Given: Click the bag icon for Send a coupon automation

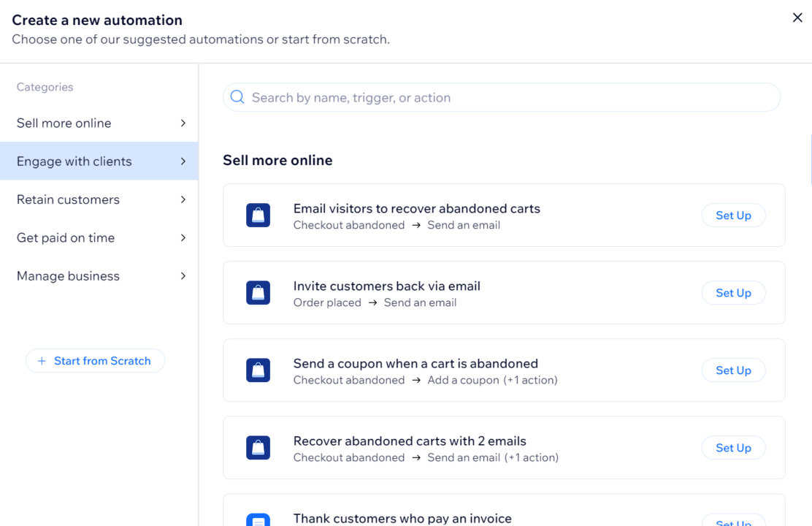Looking at the screenshot, I should 258,370.
